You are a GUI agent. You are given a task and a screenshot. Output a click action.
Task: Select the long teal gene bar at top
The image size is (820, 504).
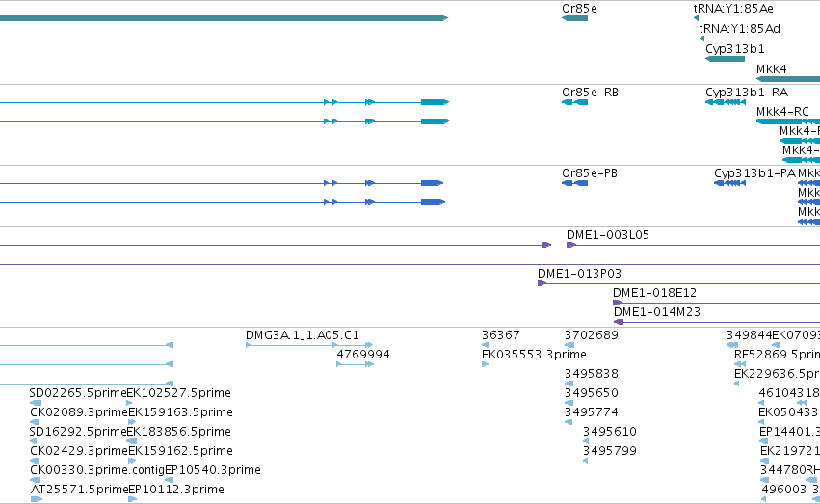pos(224,18)
